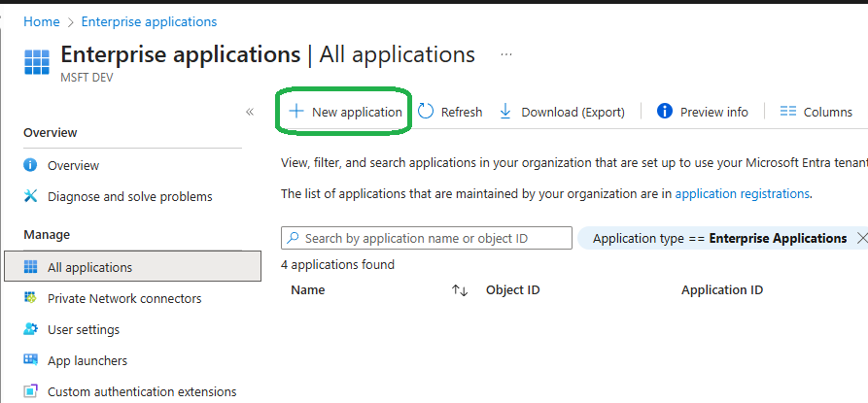868x403 pixels.
Task: Open the ellipsis more options menu
Action: [x=505, y=54]
